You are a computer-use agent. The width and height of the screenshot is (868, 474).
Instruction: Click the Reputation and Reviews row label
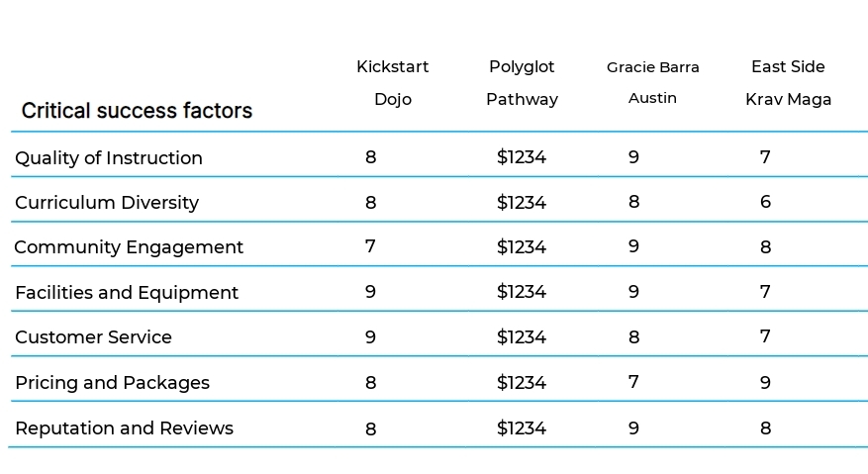tap(125, 428)
